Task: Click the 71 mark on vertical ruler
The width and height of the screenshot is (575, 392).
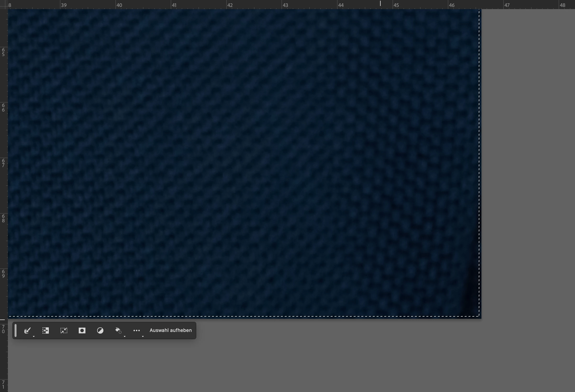Action: [x=3, y=385]
